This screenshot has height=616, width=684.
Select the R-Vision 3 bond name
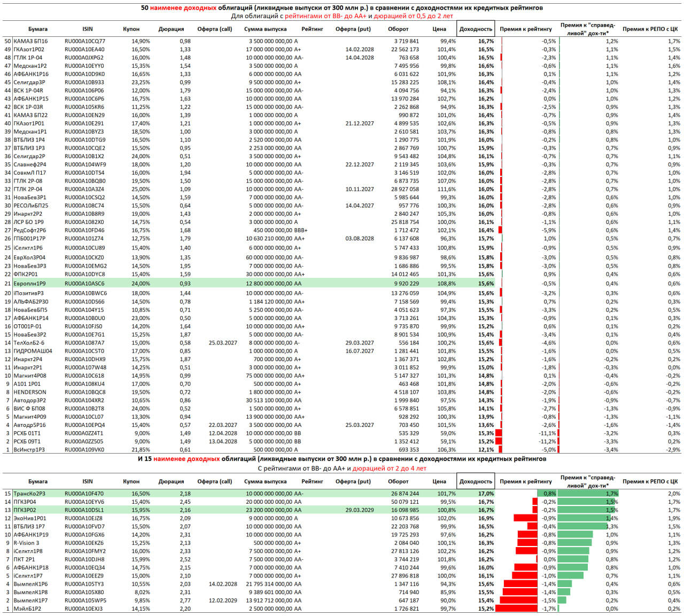[27, 543]
